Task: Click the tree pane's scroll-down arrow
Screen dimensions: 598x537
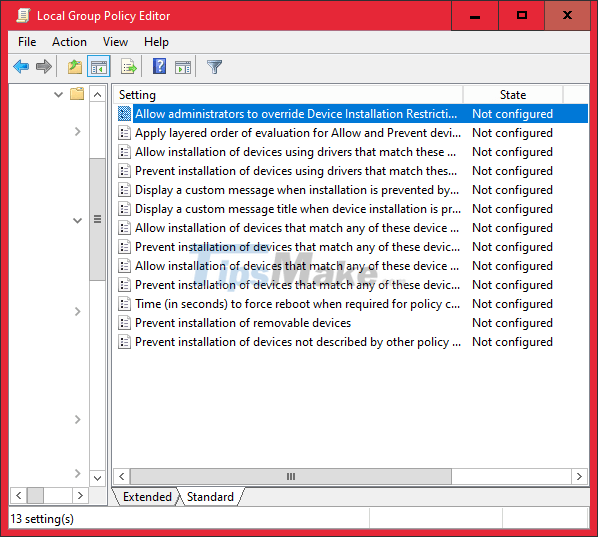Action: [98, 478]
